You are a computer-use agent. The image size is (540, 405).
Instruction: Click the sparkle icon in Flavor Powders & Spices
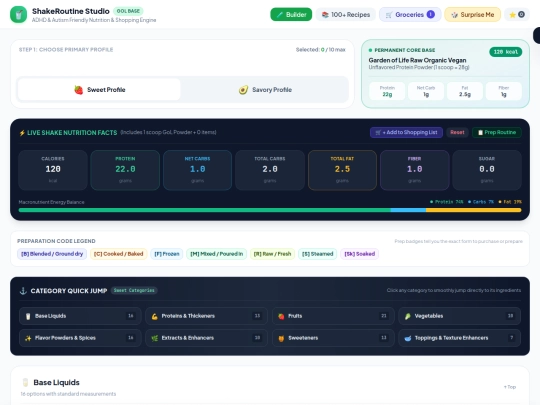tap(28, 338)
